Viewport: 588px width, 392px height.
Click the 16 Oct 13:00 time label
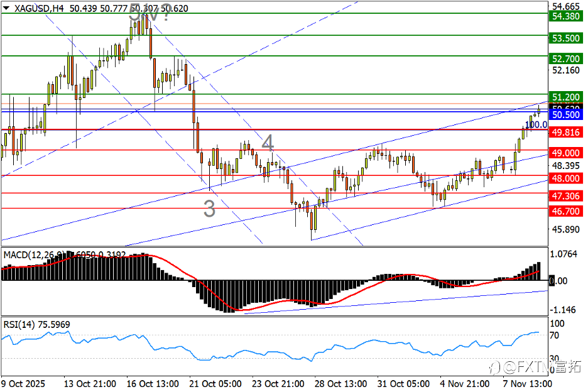click(x=153, y=384)
